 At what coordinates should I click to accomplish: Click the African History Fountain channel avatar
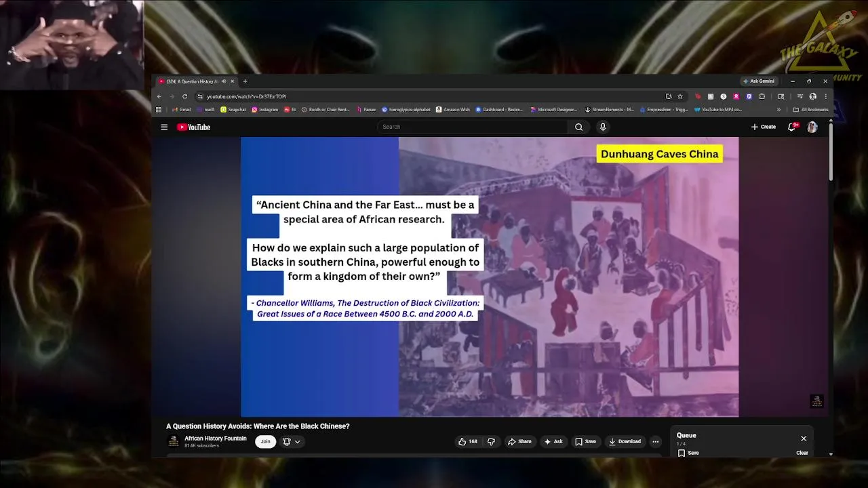click(x=174, y=441)
